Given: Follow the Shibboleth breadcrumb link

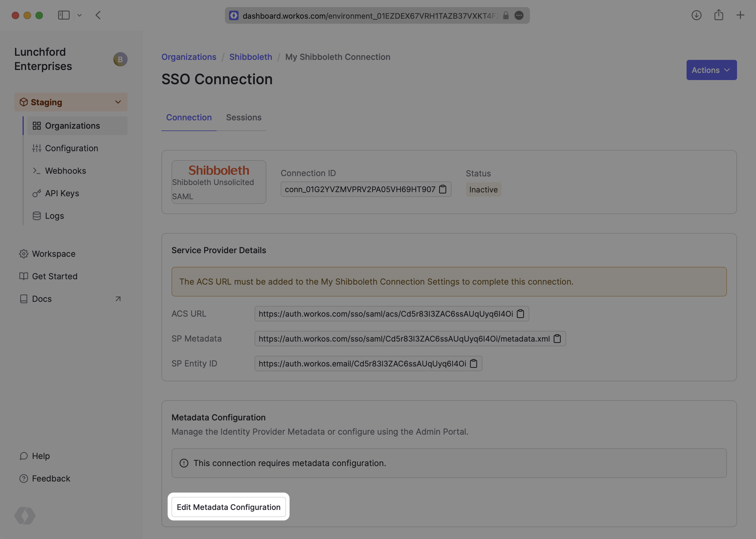Looking at the screenshot, I should pyautogui.click(x=250, y=57).
